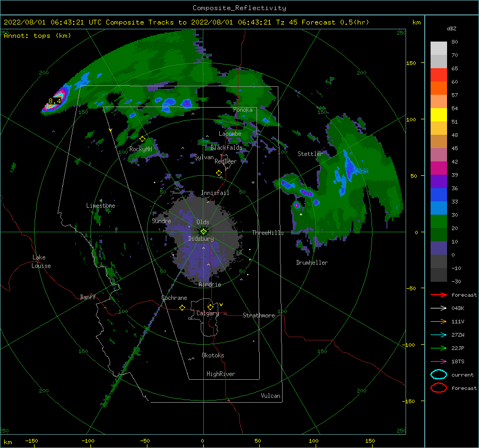Click the Blackfalds city label
Viewport: 479px width, 448px height.
[x=226, y=148]
